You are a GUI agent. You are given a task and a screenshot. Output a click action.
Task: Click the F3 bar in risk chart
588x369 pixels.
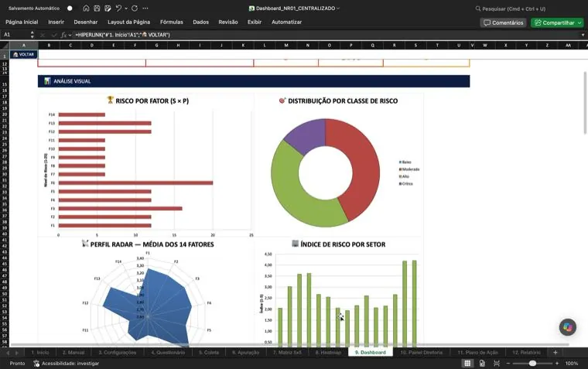(120, 209)
